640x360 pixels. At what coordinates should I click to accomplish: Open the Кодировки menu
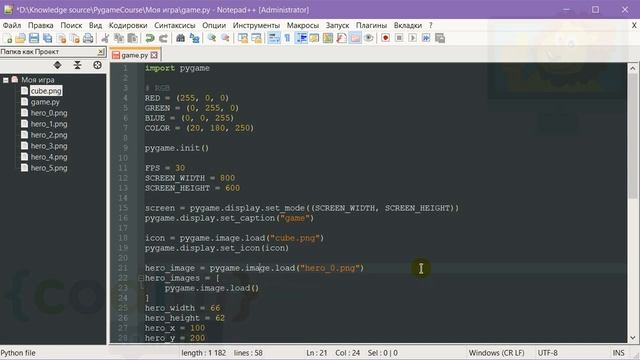pos(128,25)
